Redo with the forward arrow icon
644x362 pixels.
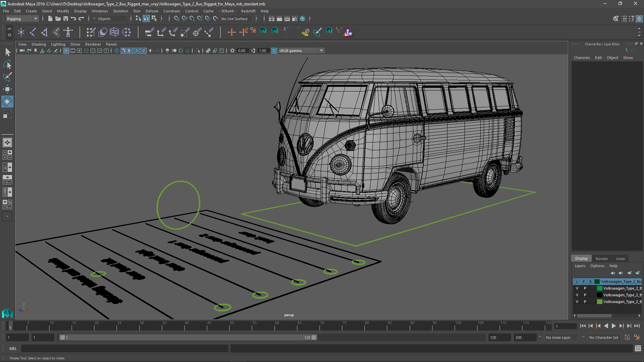point(81,19)
